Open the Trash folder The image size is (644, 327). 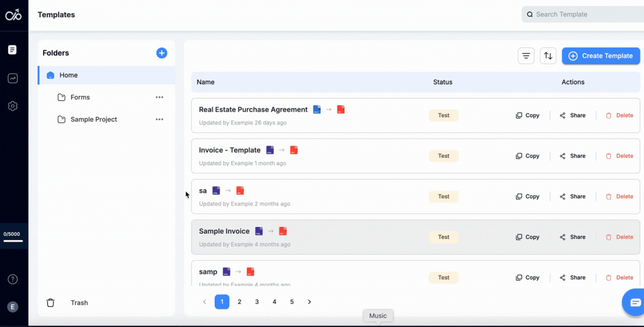pyautogui.click(x=79, y=303)
